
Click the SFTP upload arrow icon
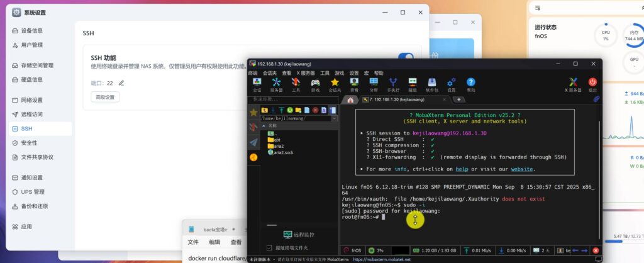281,110
